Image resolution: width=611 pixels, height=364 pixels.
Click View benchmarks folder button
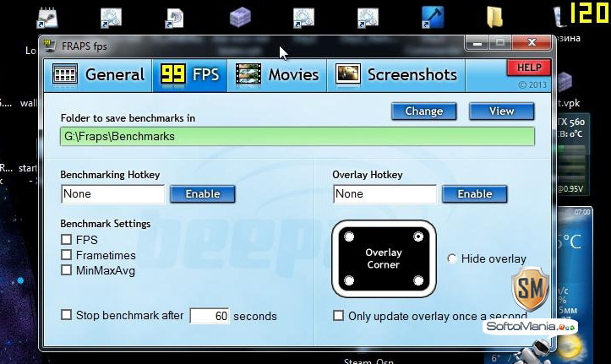click(x=501, y=111)
